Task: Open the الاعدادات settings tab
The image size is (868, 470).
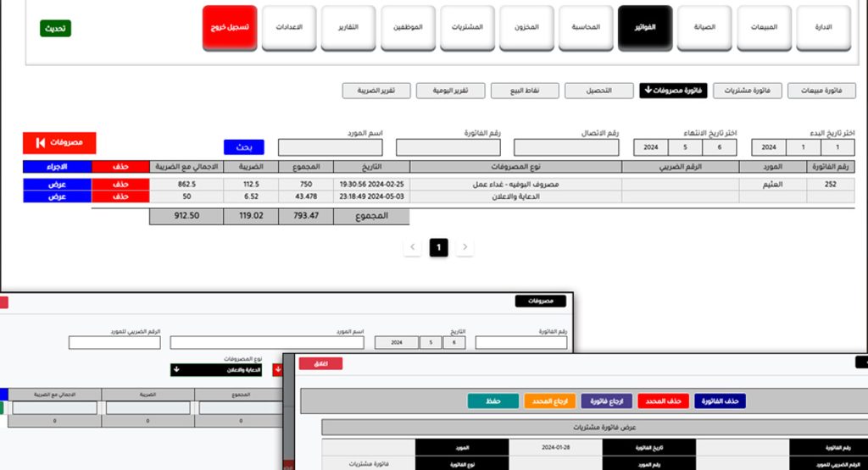Action: (289, 28)
